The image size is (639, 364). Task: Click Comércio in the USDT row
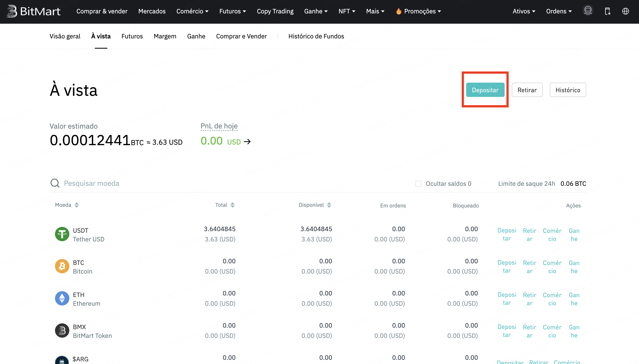(x=552, y=234)
